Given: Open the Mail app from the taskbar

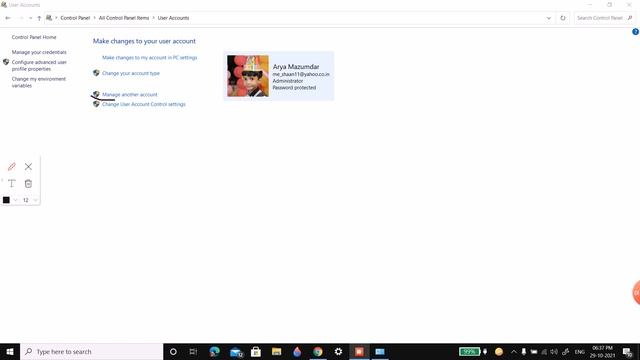Looking at the screenshot, I should pyautogui.click(x=236, y=351).
